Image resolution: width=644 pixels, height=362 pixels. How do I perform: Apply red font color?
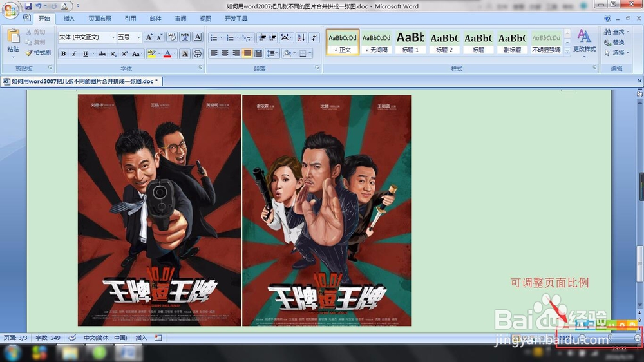[167, 54]
